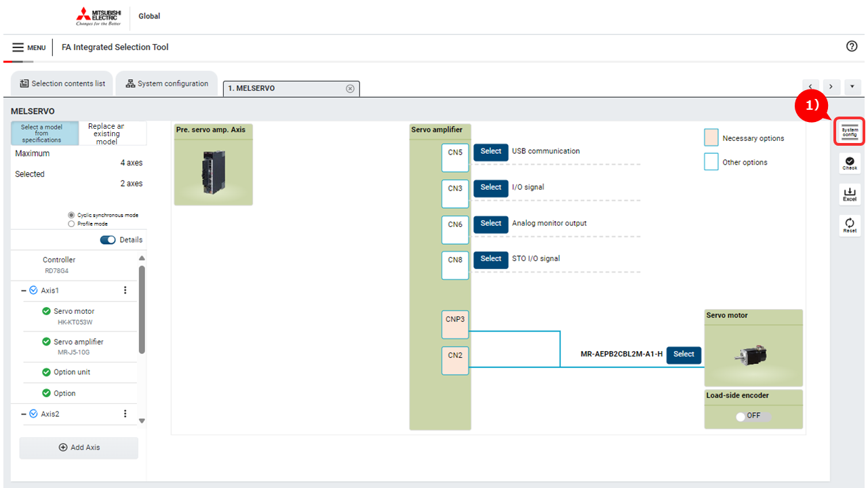This screenshot has height=488, width=868.
Task: Add a new axis with Add Axis
Action: coord(79,447)
